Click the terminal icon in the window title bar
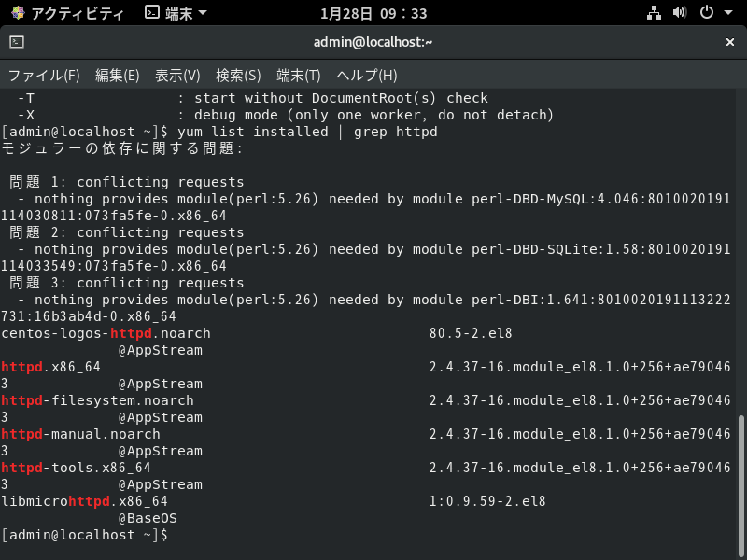 (x=17, y=42)
